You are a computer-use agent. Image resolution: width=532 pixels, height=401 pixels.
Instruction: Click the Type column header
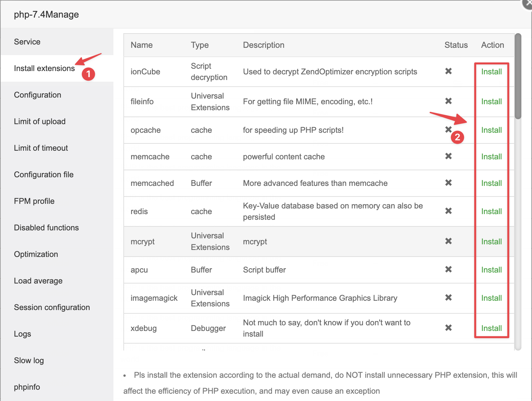[x=200, y=45]
